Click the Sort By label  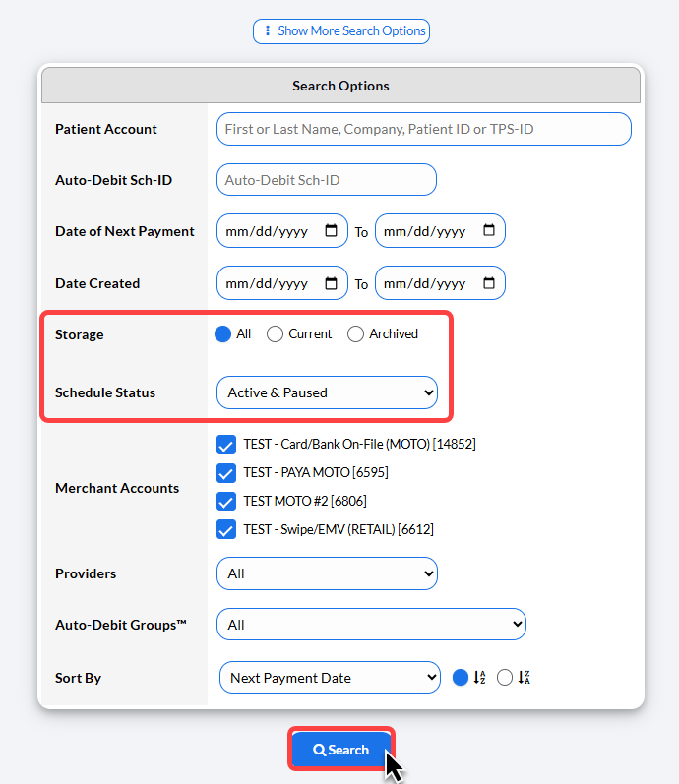(x=78, y=678)
